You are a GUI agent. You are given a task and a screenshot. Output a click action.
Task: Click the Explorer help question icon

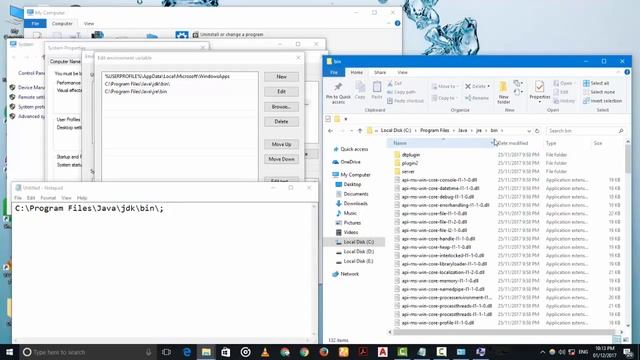627,72
